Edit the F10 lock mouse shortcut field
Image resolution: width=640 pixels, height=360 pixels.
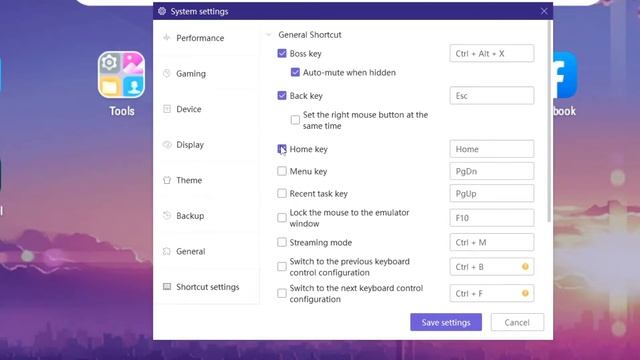[x=491, y=218]
